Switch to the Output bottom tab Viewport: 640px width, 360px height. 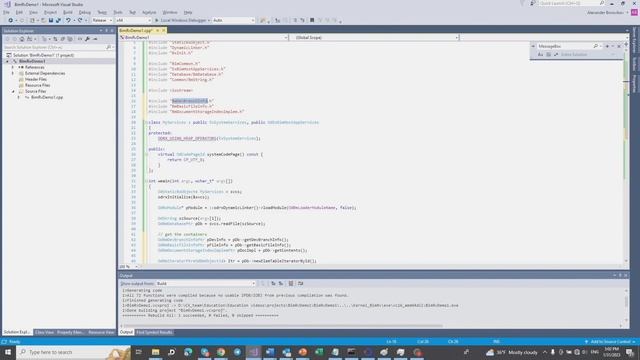click(126, 332)
